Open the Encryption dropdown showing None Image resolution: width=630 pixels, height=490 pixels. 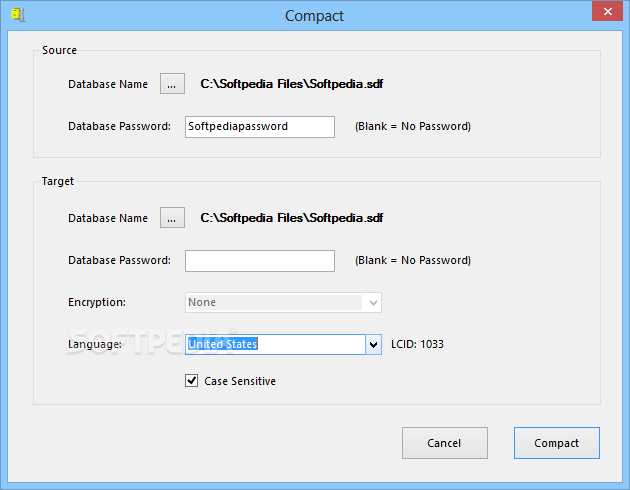[283, 303]
